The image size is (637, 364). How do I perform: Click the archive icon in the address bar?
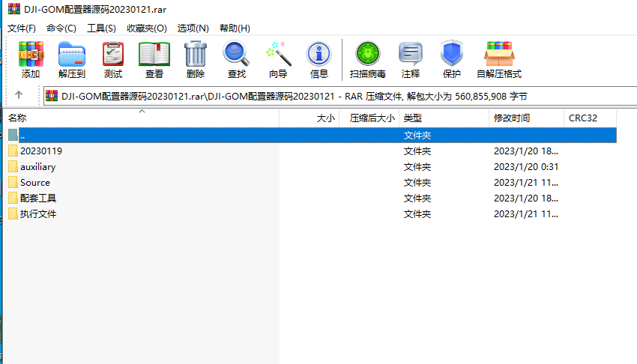pyautogui.click(x=52, y=96)
